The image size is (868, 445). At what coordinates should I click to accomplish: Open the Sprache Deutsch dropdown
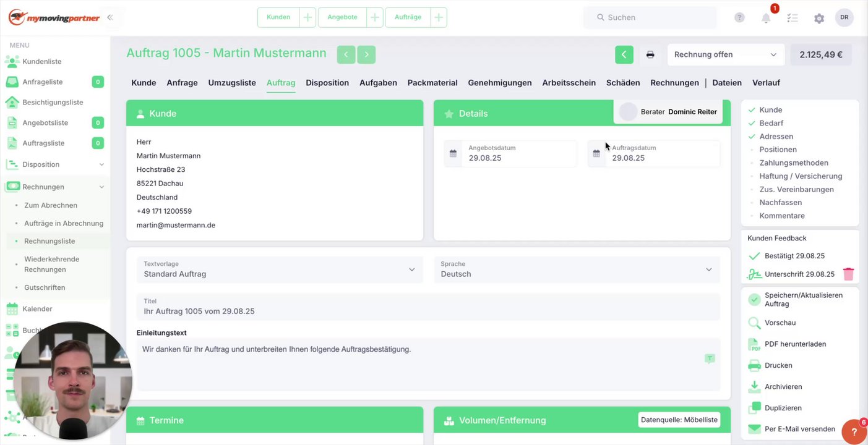[x=577, y=269]
